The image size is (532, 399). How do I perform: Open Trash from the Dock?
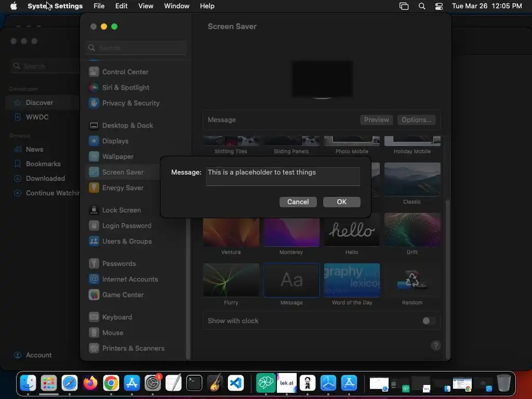[503, 383]
